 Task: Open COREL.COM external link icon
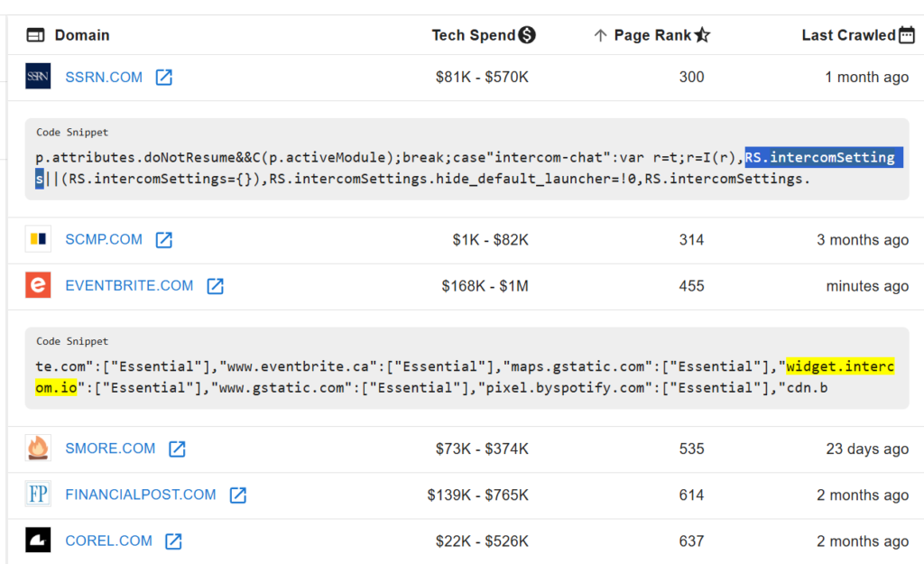coord(173,541)
